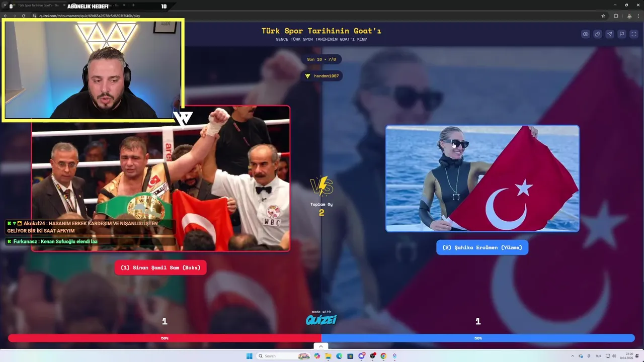Open Google Chrome from the taskbar
Image resolution: width=644 pixels, height=362 pixels.
tap(383, 356)
